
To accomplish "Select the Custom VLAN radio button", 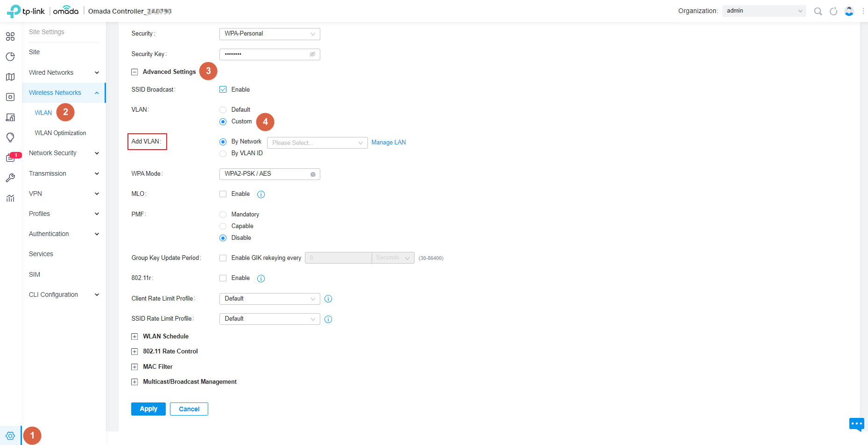I will (223, 122).
